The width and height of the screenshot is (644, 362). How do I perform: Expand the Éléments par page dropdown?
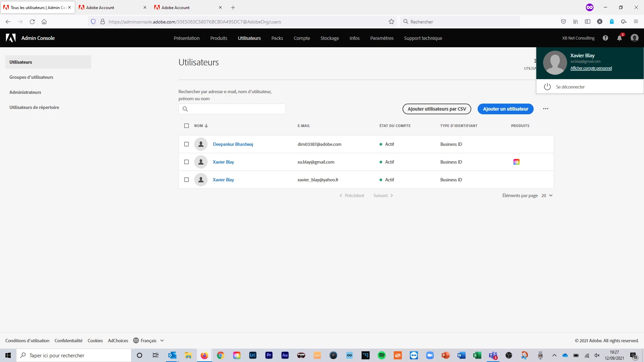pyautogui.click(x=547, y=196)
